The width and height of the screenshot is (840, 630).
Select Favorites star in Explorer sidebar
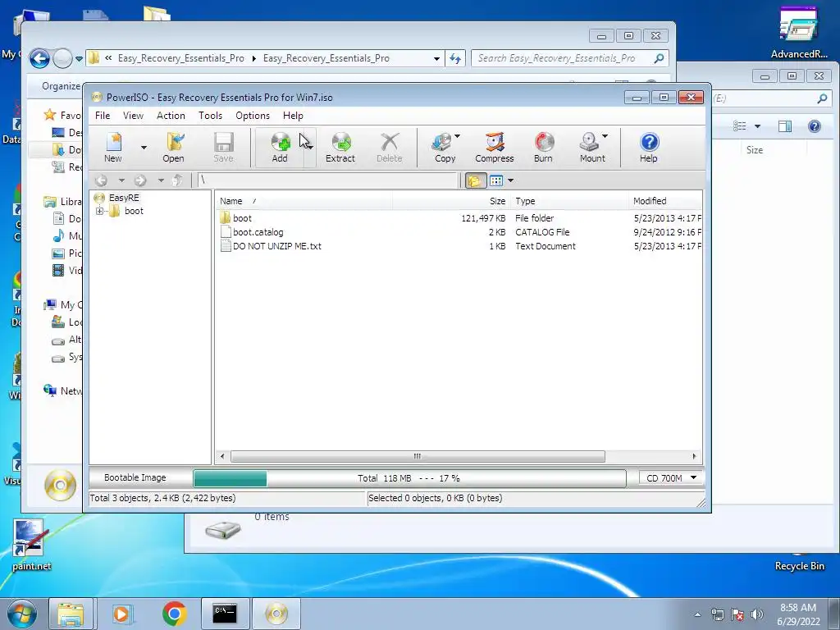point(50,115)
